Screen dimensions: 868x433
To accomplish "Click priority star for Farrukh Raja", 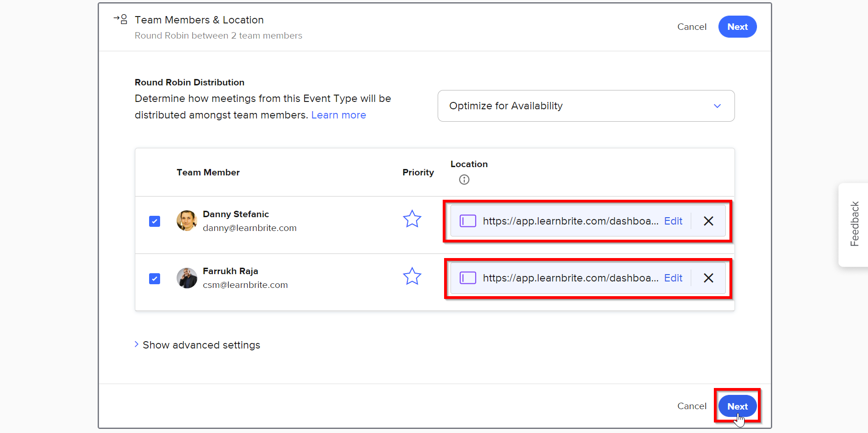I will pyautogui.click(x=412, y=276).
